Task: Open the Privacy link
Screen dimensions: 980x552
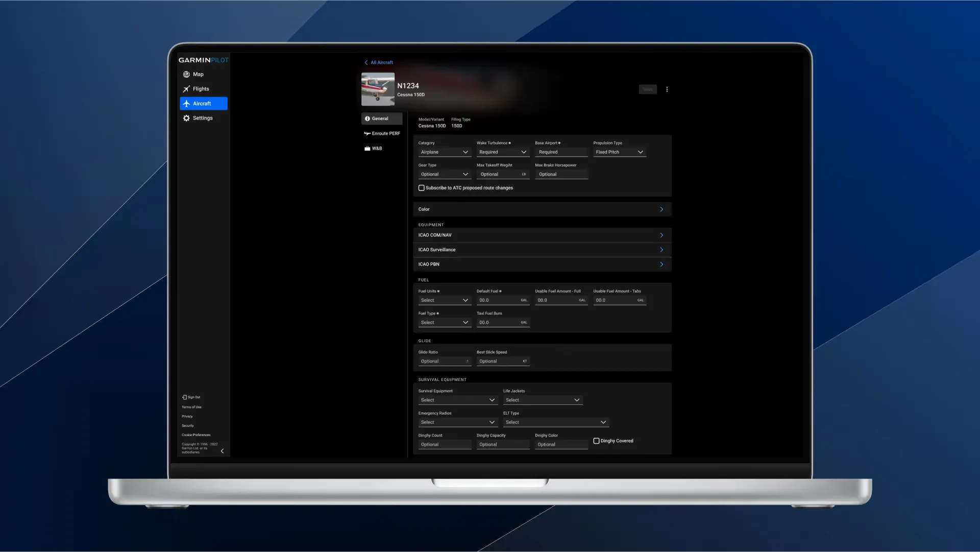Action: [187, 416]
